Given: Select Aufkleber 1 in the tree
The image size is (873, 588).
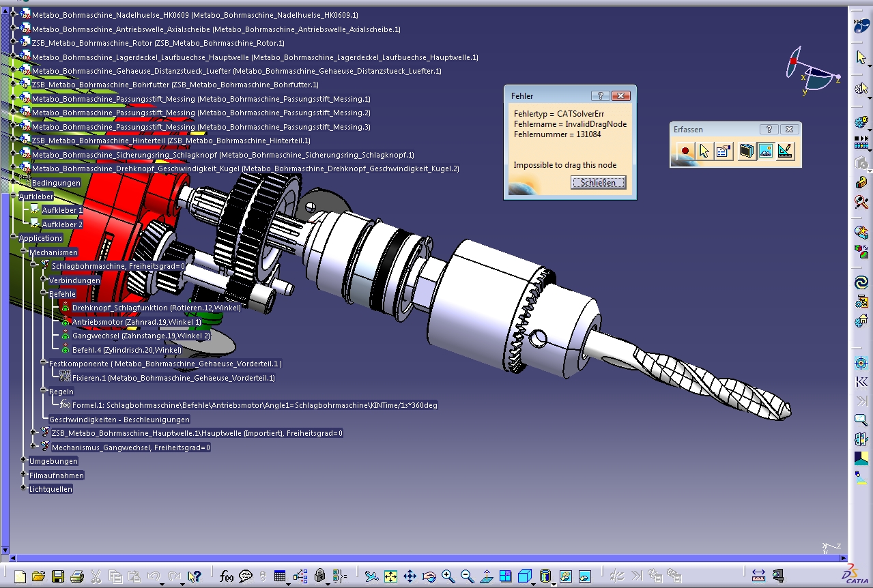Looking at the screenshot, I should tap(62, 210).
